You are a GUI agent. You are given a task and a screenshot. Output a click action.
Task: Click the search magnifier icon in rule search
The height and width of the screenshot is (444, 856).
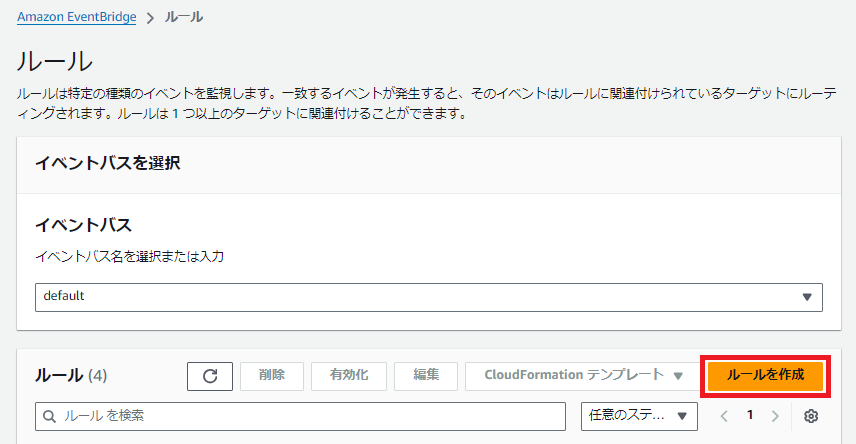point(49,416)
